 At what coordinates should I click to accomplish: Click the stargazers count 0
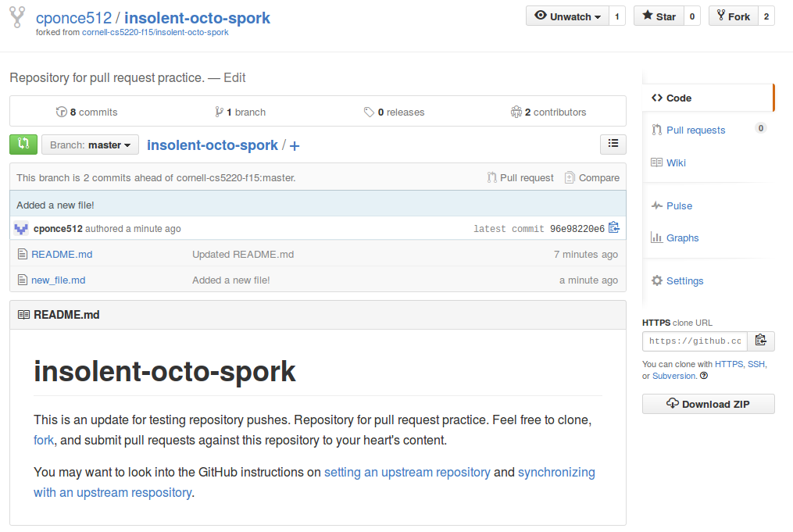[x=692, y=16]
